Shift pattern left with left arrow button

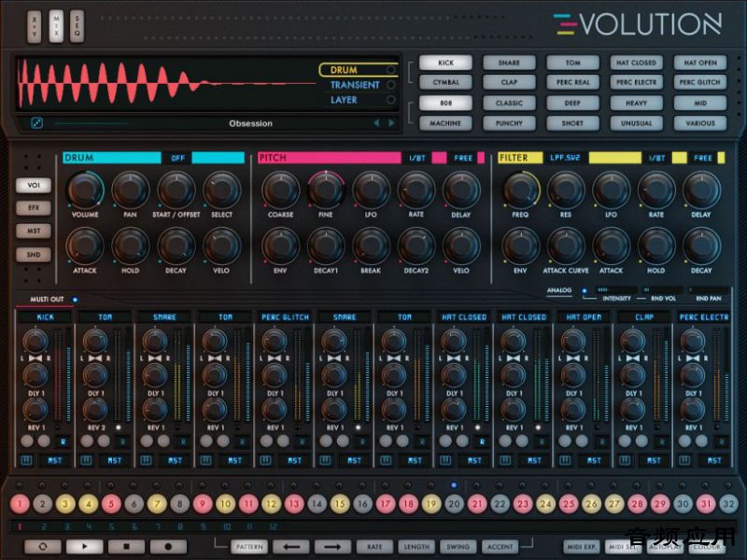(291, 547)
